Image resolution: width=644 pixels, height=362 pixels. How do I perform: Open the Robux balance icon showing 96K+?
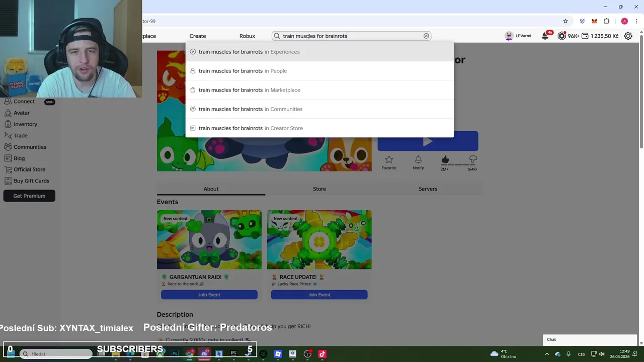pyautogui.click(x=562, y=36)
